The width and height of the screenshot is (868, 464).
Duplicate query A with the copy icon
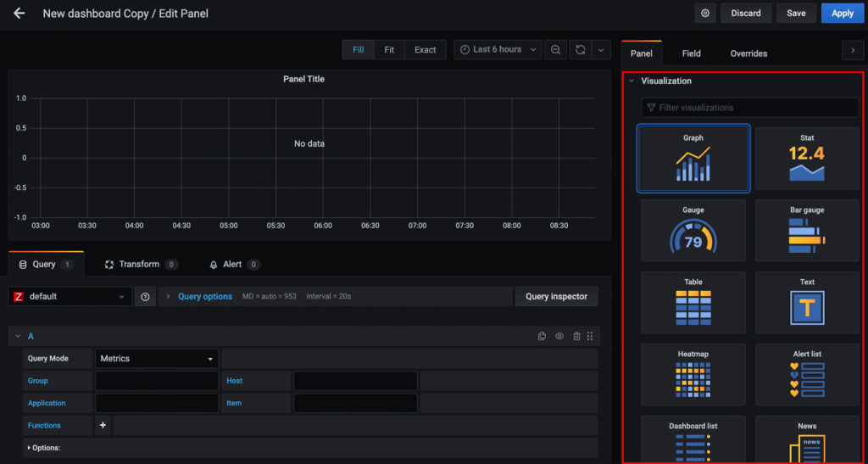[x=542, y=337]
